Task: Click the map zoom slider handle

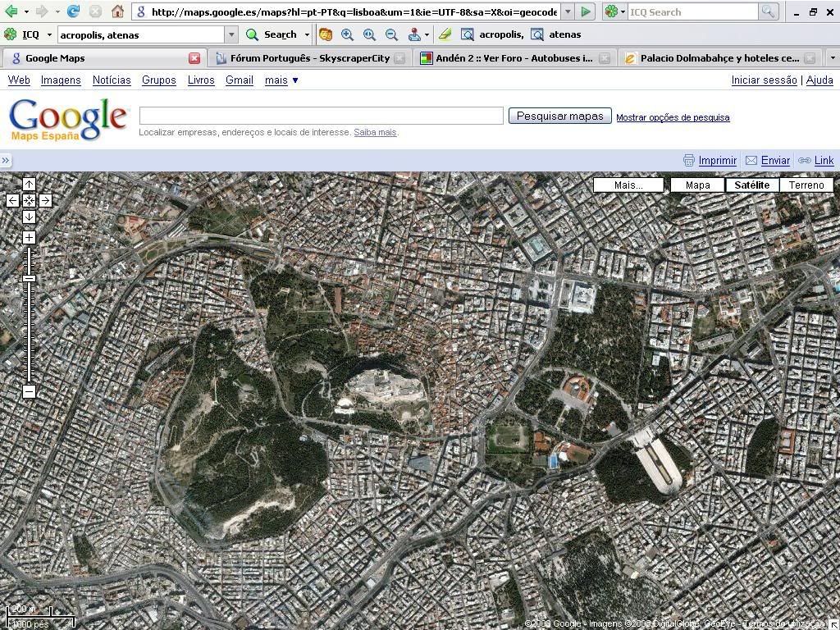Action: click(x=29, y=279)
